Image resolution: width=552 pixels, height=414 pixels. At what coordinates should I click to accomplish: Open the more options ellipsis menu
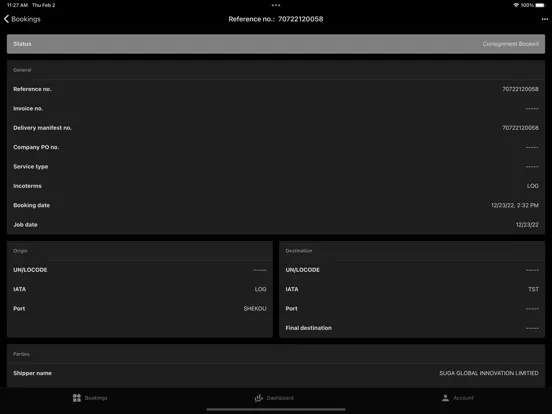(545, 19)
